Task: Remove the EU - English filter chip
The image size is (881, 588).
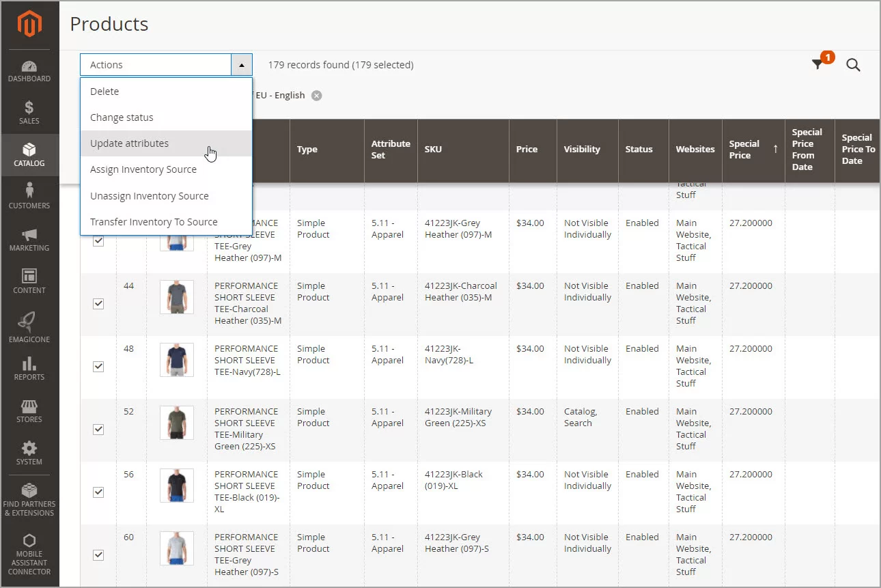Action: click(317, 96)
